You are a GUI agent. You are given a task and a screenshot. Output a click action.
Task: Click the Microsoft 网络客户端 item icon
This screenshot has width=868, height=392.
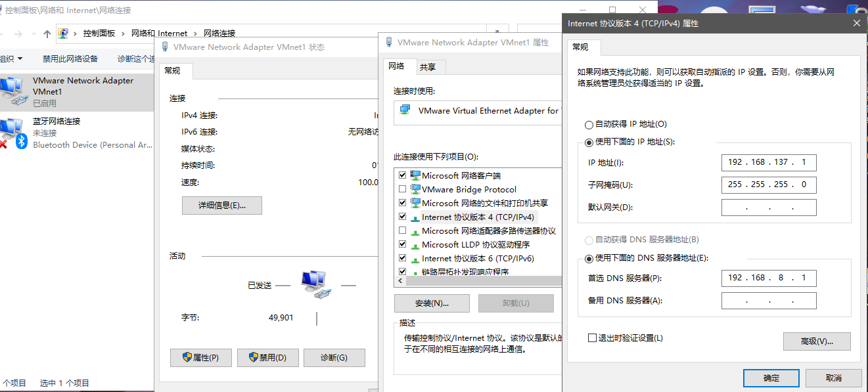pyautogui.click(x=415, y=175)
